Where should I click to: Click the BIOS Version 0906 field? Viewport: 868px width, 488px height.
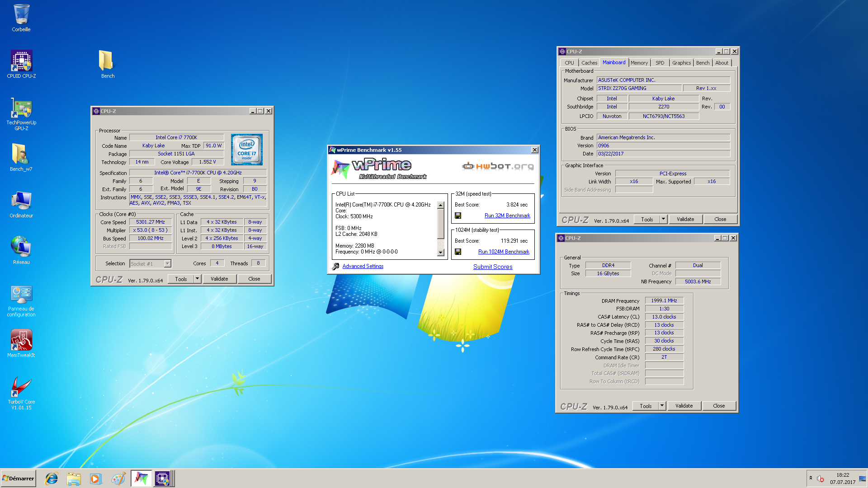[663, 145]
